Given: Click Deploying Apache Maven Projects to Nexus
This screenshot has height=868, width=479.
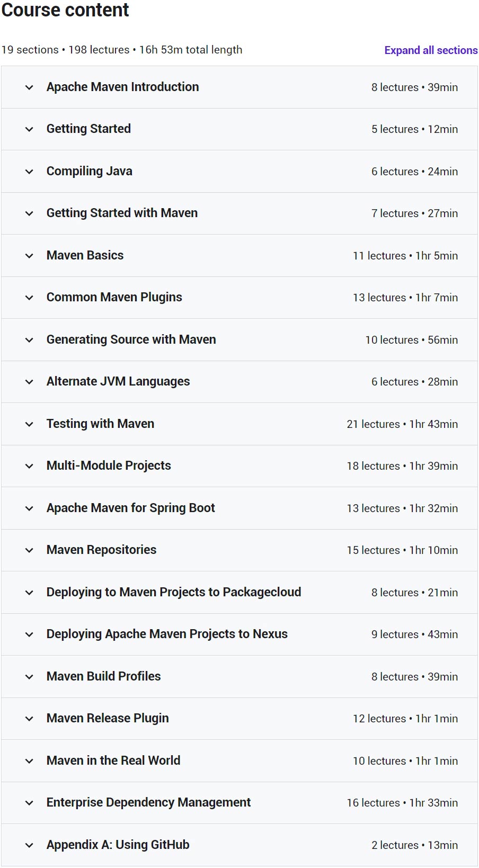Looking at the screenshot, I should point(167,634).
